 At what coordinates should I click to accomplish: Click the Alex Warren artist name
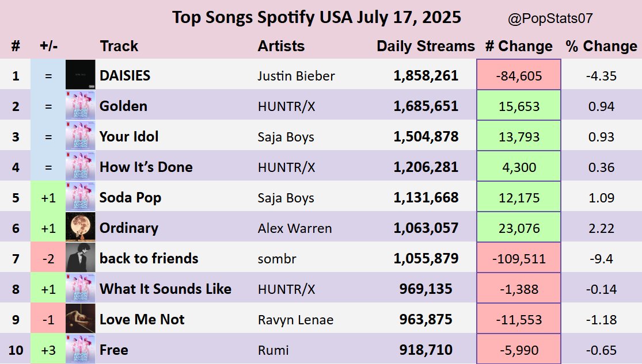pyautogui.click(x=294, y=228)
